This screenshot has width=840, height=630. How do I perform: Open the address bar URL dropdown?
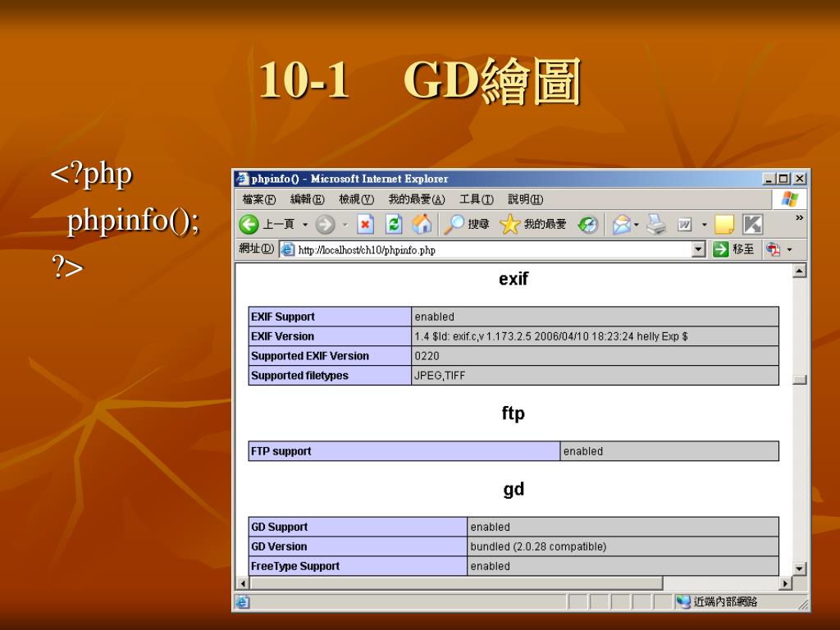(x=698, y=249)
